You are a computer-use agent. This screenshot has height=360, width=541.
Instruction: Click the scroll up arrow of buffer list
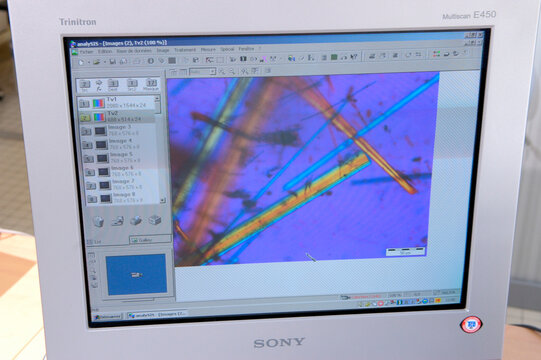(157, 99)
